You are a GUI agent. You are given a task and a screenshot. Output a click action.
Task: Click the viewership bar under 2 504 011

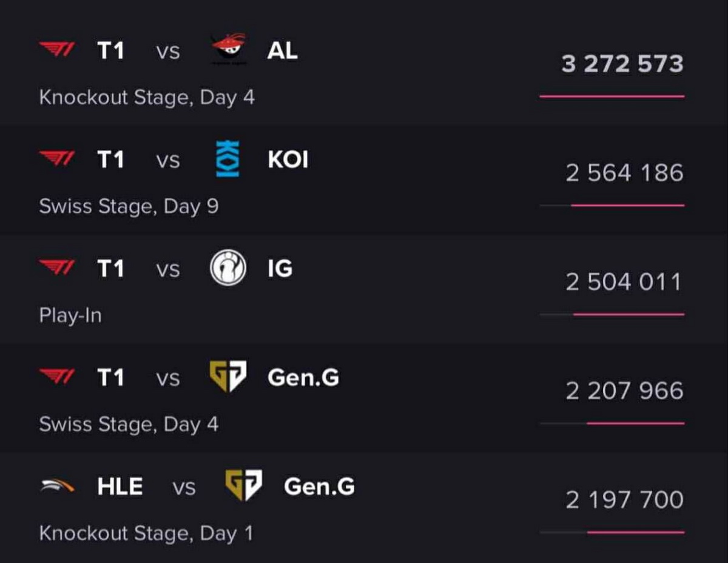point(627,314)
